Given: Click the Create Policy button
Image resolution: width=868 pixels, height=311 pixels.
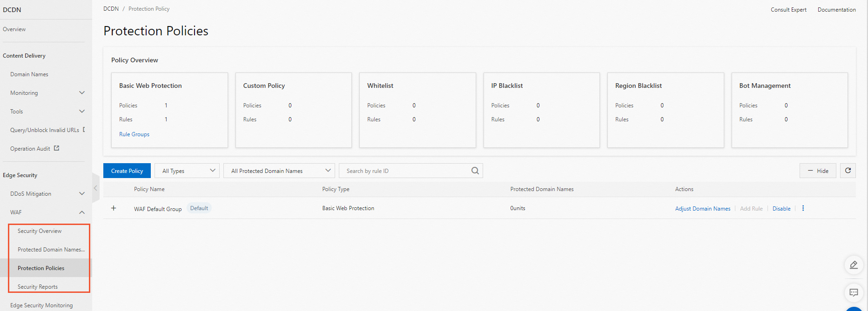Looking at the screenshot, I should [x=127, y=171].
